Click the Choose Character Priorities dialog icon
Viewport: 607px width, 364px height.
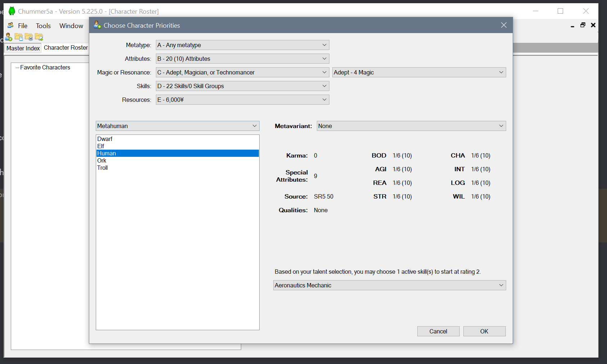[x=97, y=25]
